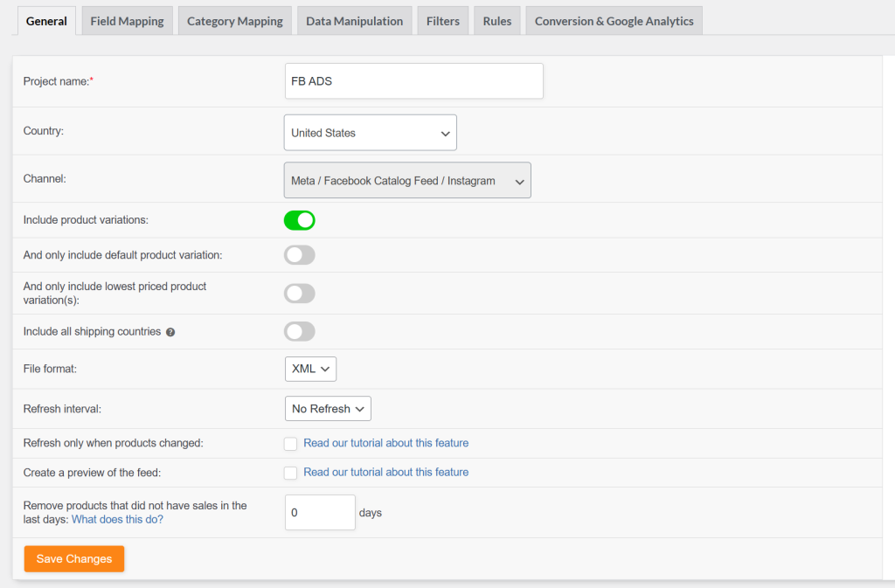895x588 pixels.
Task: Open the Refresh interval dropdown
Action: point(327,408)
